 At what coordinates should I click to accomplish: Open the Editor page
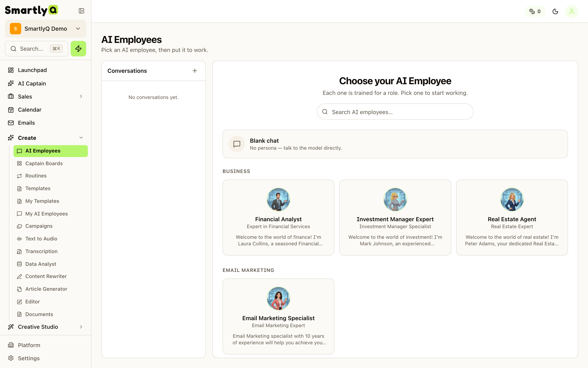click(51, 302)
